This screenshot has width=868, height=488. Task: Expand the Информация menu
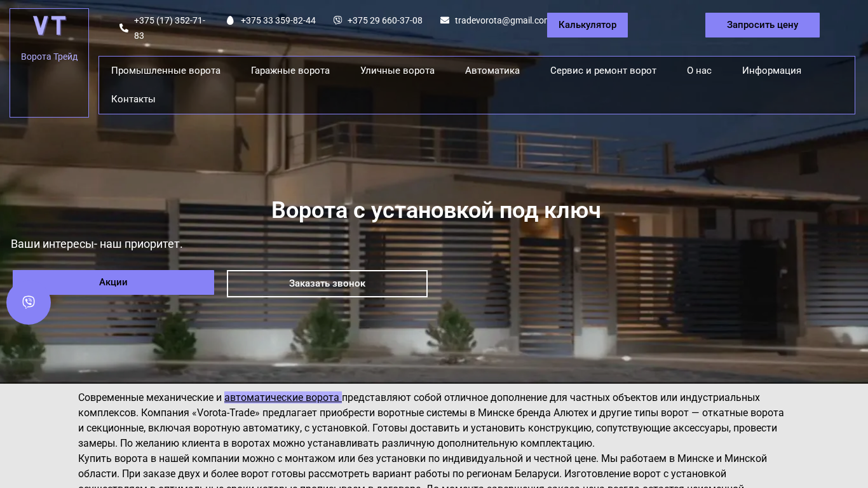[771, 71]
